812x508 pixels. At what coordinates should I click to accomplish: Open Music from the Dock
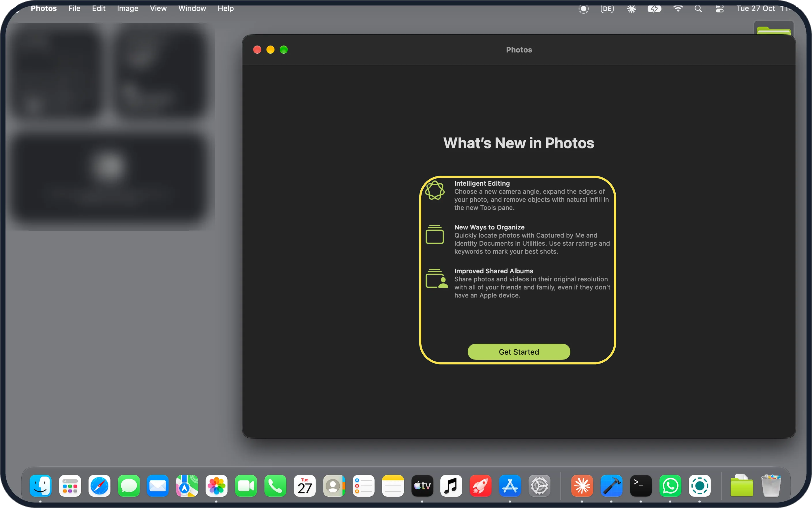tap(451, 486)
